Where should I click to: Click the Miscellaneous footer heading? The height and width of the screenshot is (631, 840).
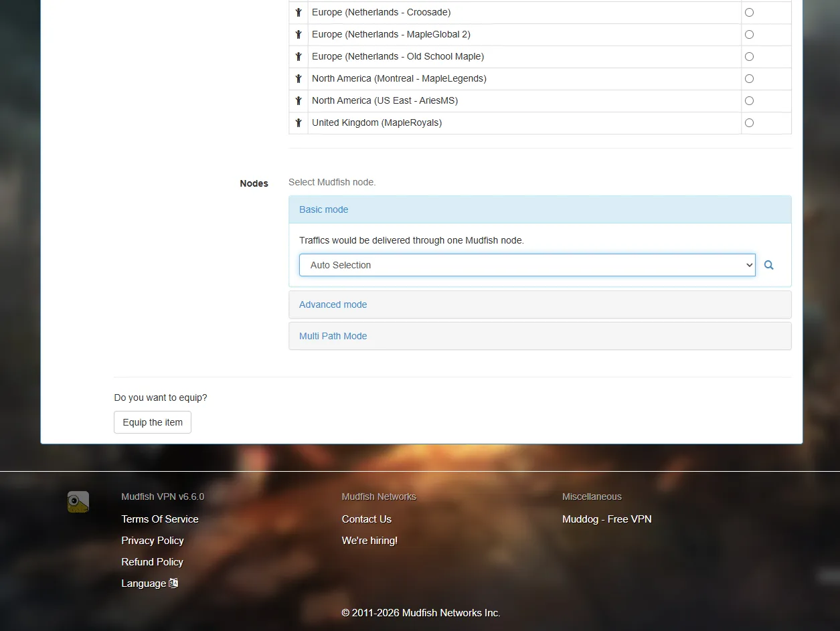click(x=592, y=497)
